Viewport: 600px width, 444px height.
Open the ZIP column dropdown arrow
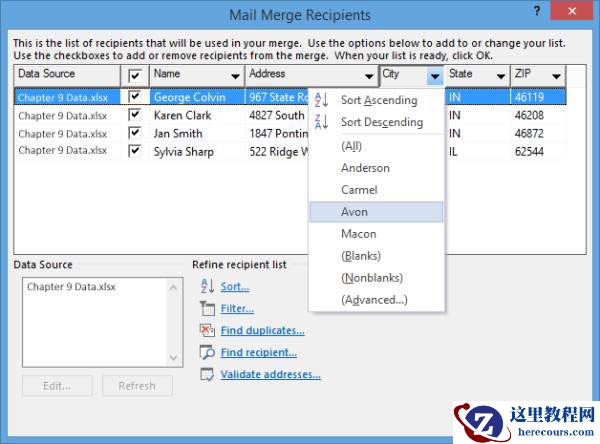click(x=557, y=76)
